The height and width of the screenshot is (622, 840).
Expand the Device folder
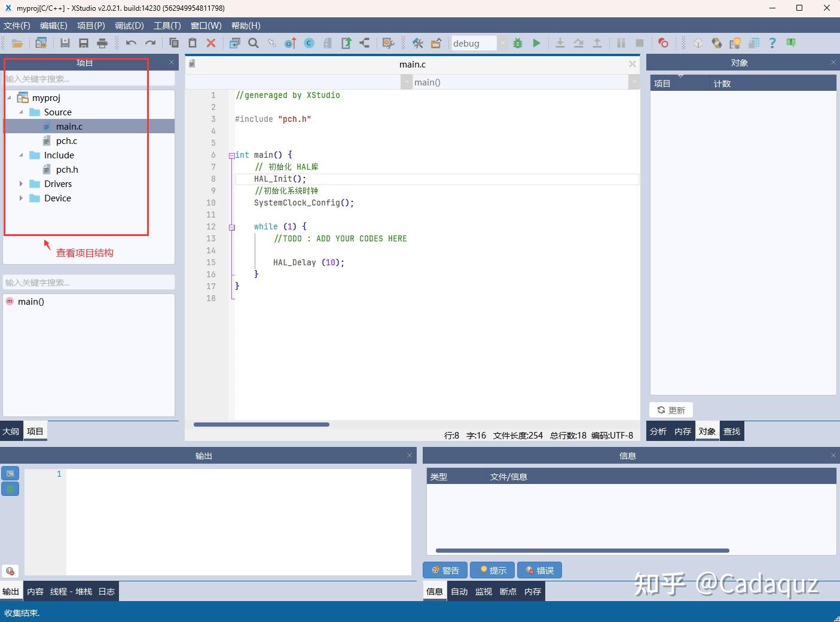click(x=21, y=198)
